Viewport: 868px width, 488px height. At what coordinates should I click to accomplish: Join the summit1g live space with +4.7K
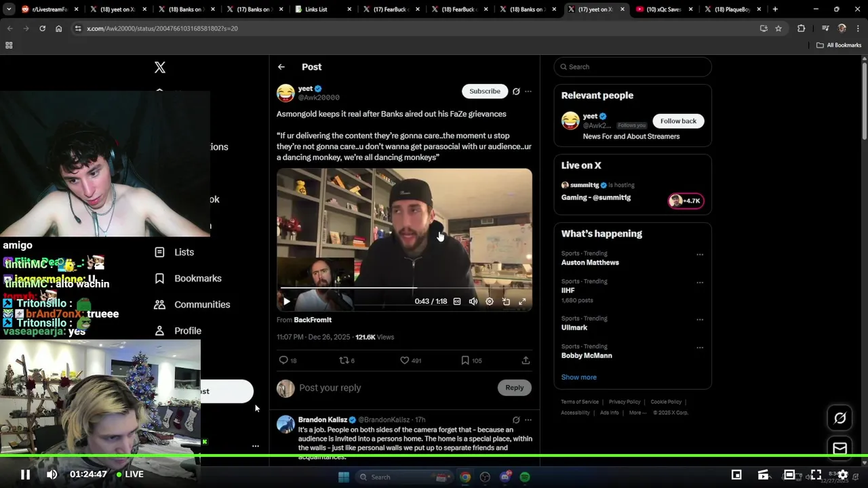pos(686,201)
